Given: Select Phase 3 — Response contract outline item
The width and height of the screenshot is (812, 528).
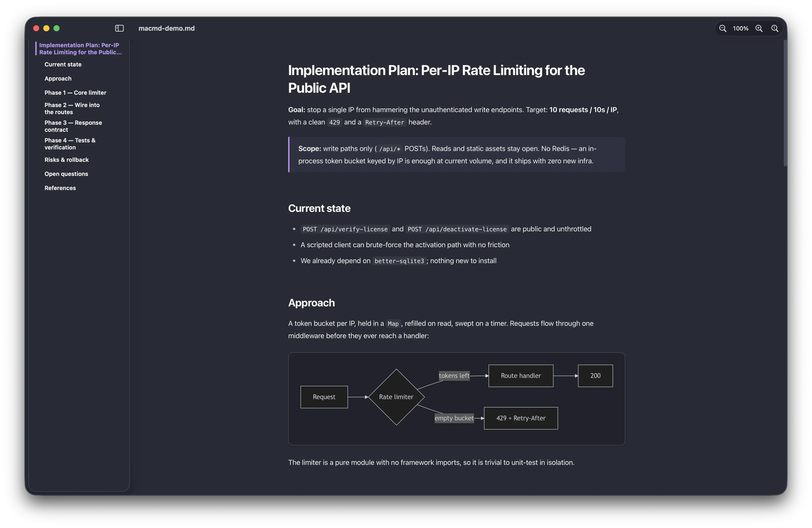Looking at the screenshot, I should click(73, 126).
